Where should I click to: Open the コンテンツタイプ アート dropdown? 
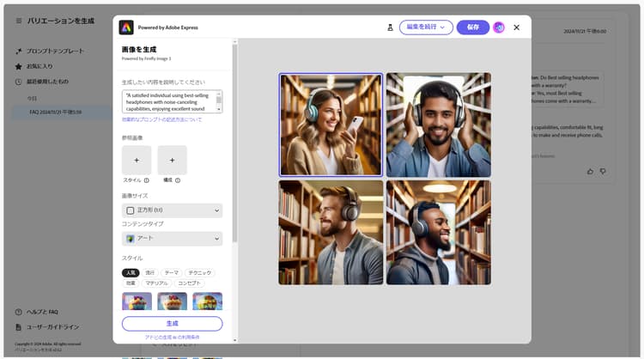pos(172,239)
